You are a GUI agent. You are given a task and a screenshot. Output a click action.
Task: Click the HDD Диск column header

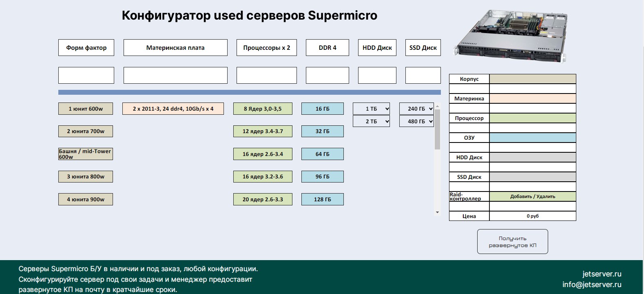pos(377,47)
